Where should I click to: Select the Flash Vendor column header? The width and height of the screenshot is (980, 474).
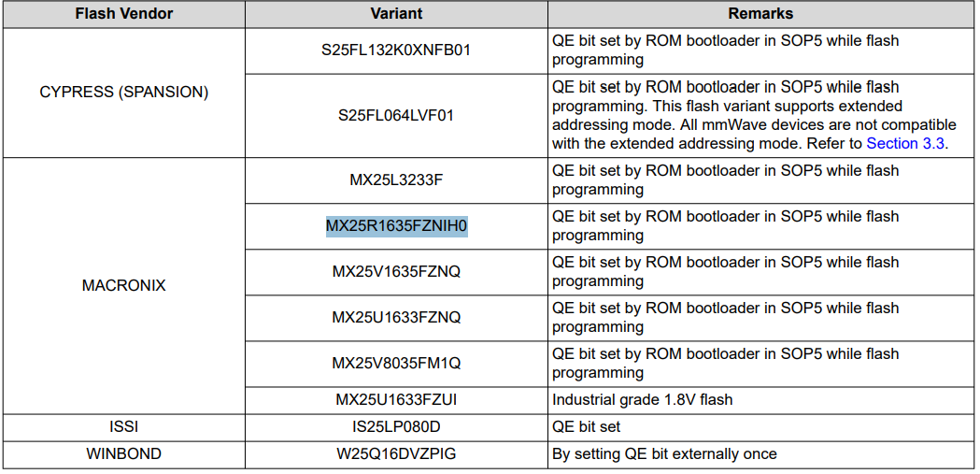point(123,14)
